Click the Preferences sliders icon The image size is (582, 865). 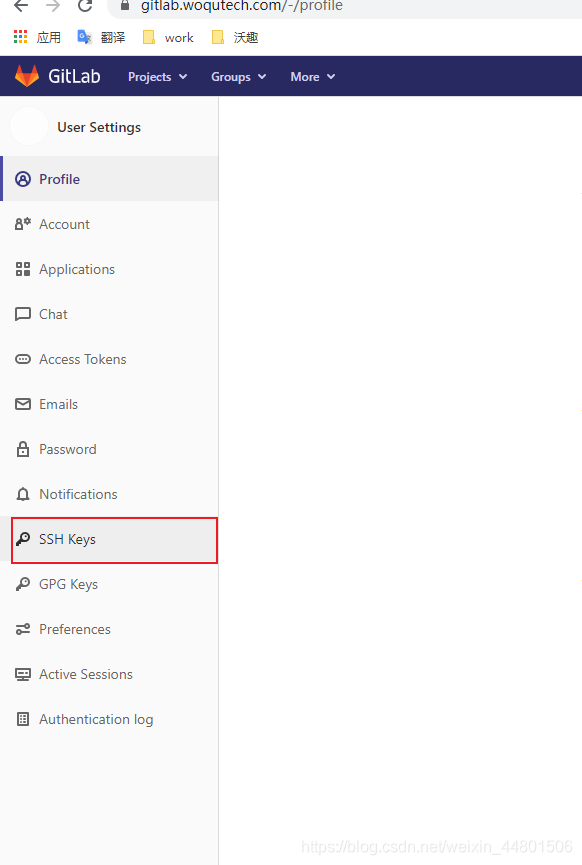(23, 629)
